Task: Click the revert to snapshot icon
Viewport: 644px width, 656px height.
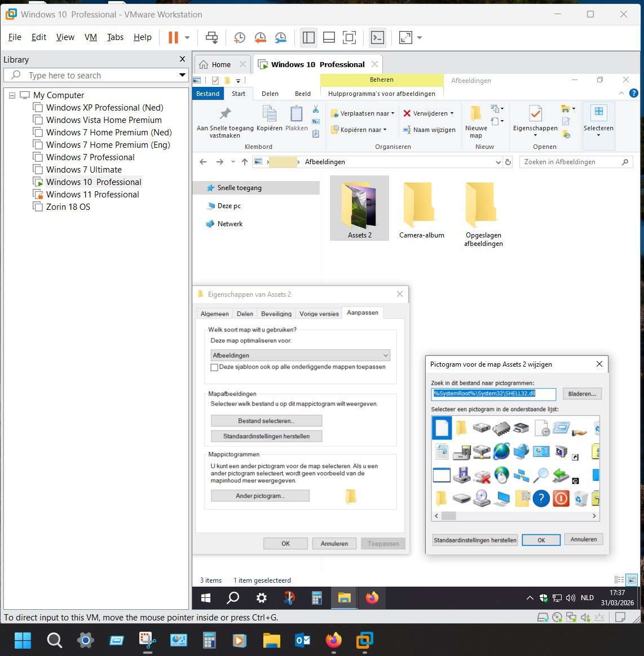Action: 260,38
